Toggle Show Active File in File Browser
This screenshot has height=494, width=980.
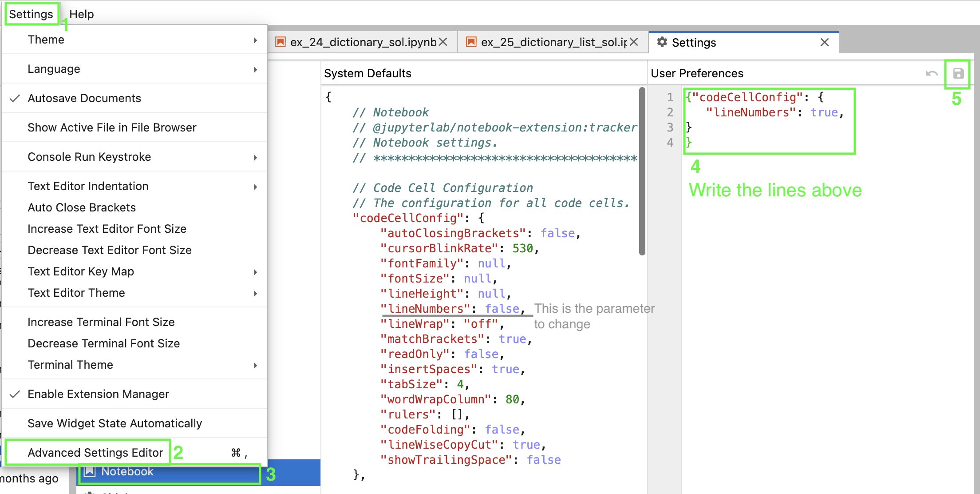coord(134,127)
